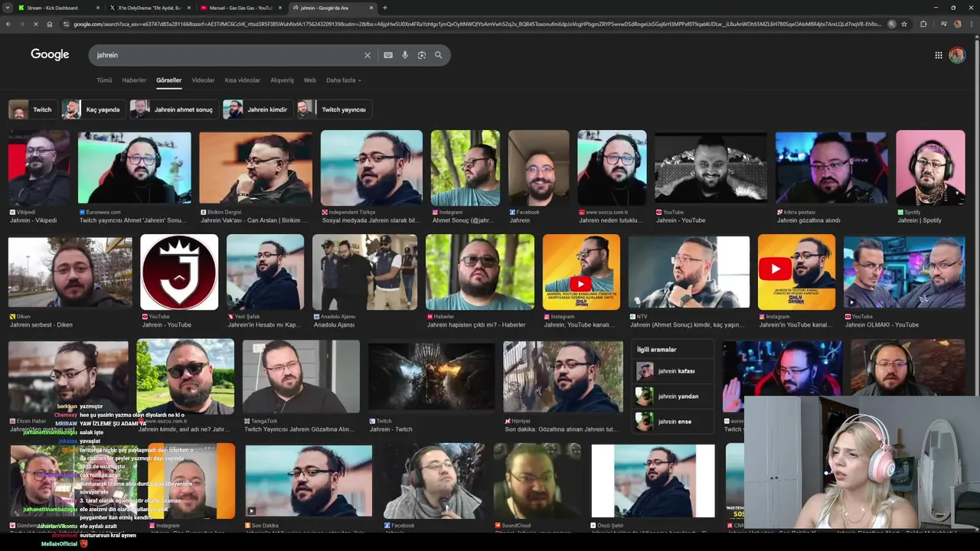This screenshot has height=551, width=980.
Task: Filter by Twitch yayıncısı chip
Action: (335, 109)
